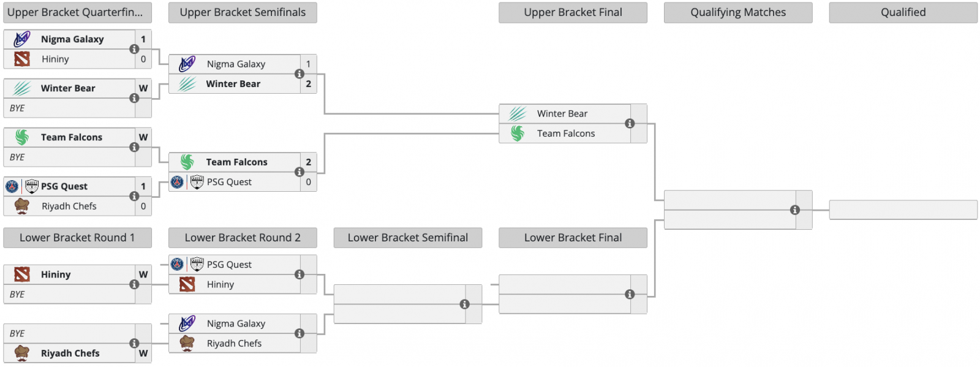
Task: Open Winter Bear link in Upper Bracket Final
Action: pos(562,113)
